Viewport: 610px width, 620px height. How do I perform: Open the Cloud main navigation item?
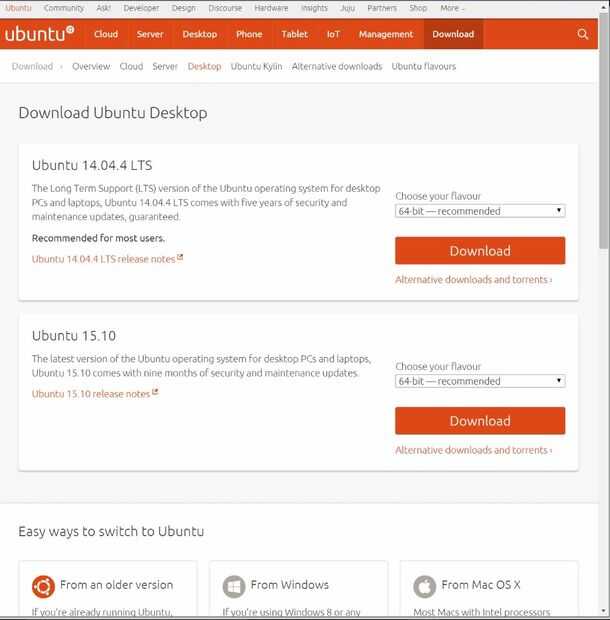[106, 34]
